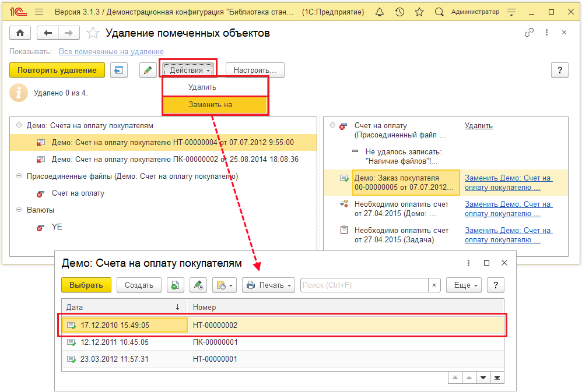The image size is (582, 392).
Task: Choose 'Удалить' in Actions menu
Action: pos(215,87)
